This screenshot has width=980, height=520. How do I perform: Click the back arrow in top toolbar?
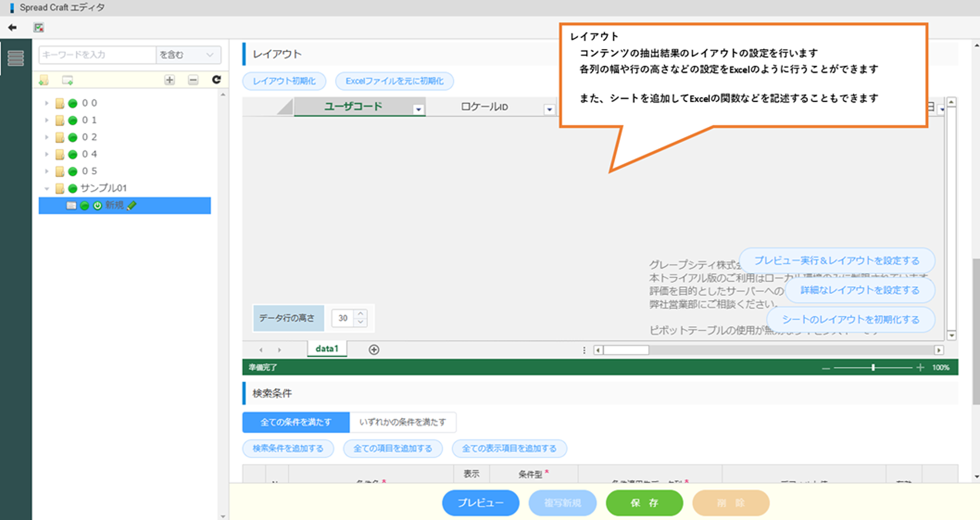tap(12, 28)
